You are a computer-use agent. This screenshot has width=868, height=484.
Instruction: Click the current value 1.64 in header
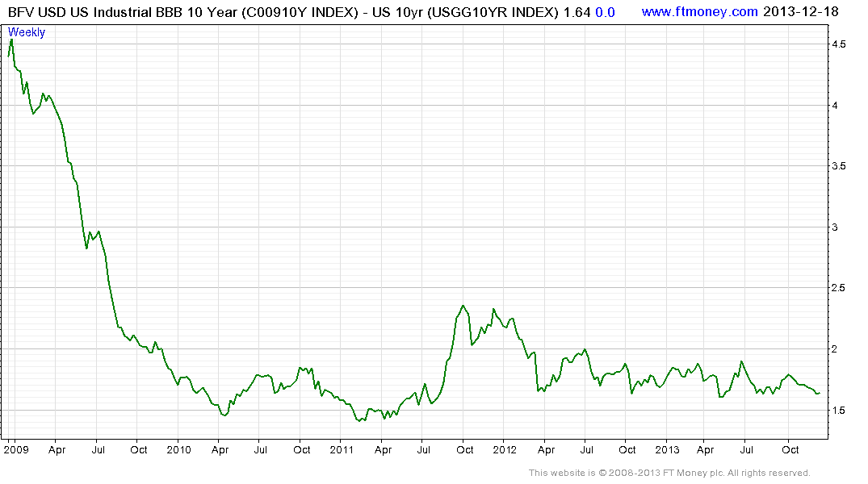pyautogui.click(x=577, y=12)
